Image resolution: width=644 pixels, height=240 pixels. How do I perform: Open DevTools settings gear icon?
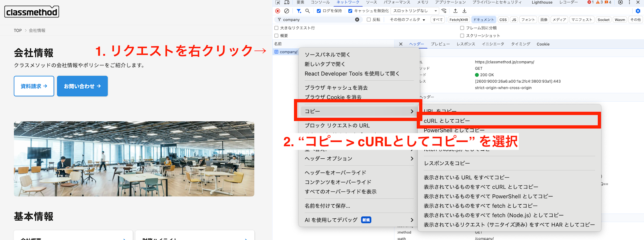[x=620, y=3]
